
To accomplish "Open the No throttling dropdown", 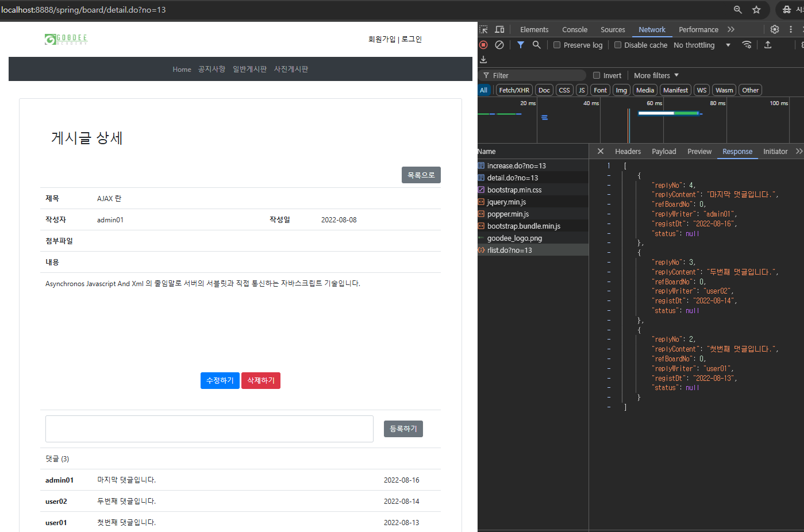I will pyautogui.click(x=702, y=45).
